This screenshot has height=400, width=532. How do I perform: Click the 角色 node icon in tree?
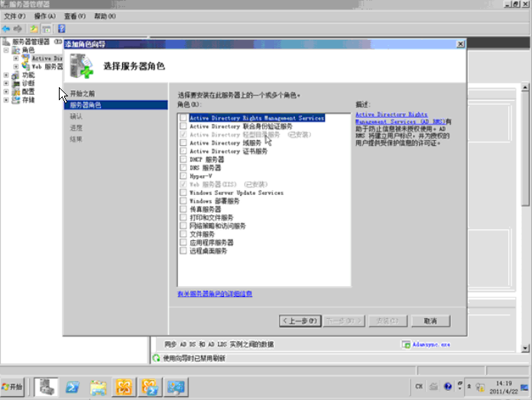(x=15, y=50)
